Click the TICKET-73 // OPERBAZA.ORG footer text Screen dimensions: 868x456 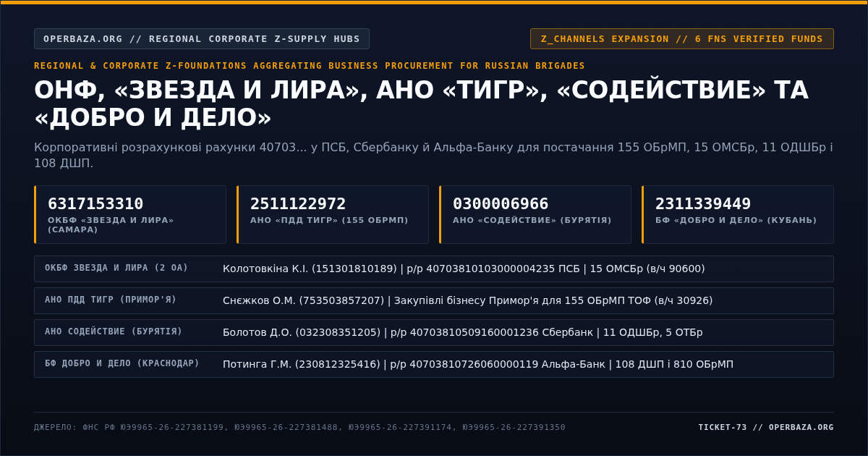point(766,427)
